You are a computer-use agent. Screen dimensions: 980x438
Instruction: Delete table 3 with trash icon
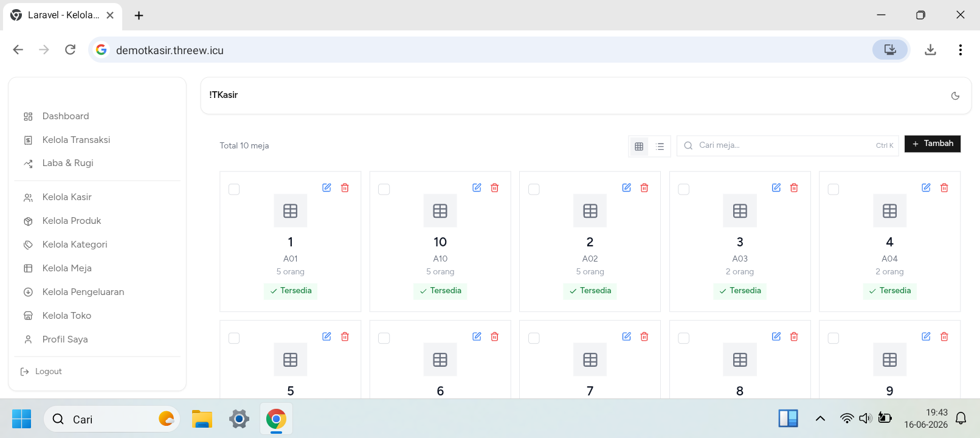click(794, 188)
